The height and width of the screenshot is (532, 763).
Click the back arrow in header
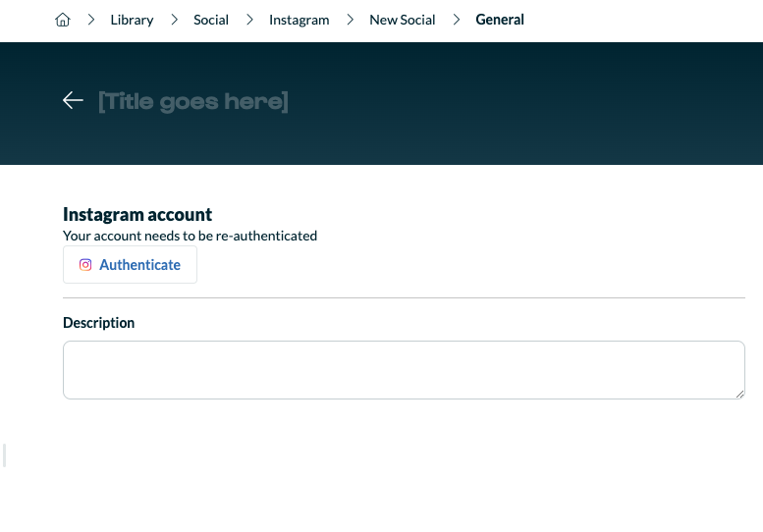coord(73,101)
